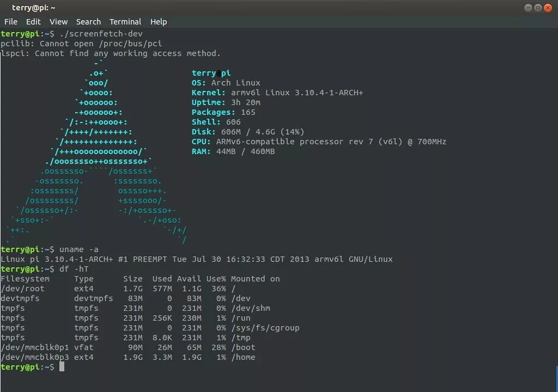Click the 'devtmpfs' filesystem name in first column
The height and width of the screenshot is (392, 558).
tap(20, 298)
